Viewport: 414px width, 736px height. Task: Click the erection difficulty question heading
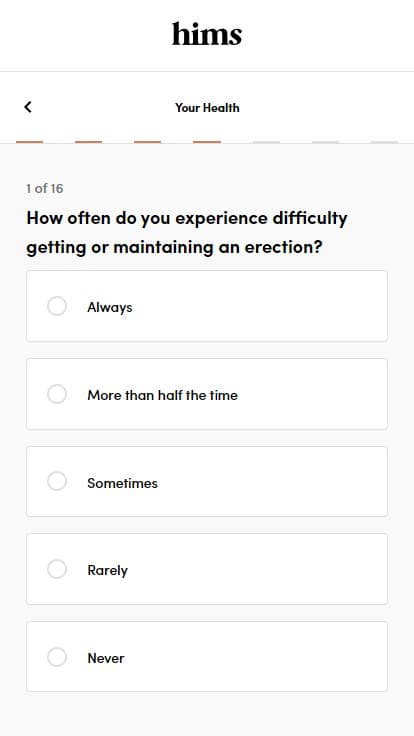[x=187, y=232]
